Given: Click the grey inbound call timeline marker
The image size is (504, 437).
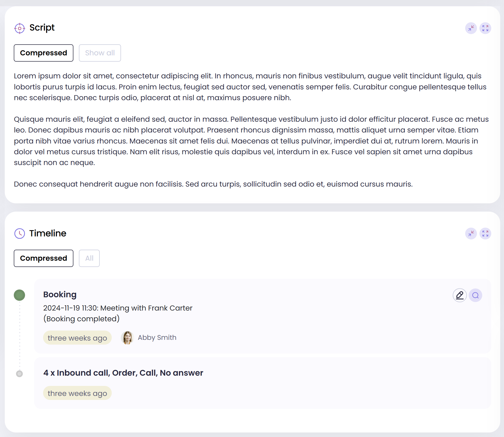Looking at the screenshot, I should [19, 374].
